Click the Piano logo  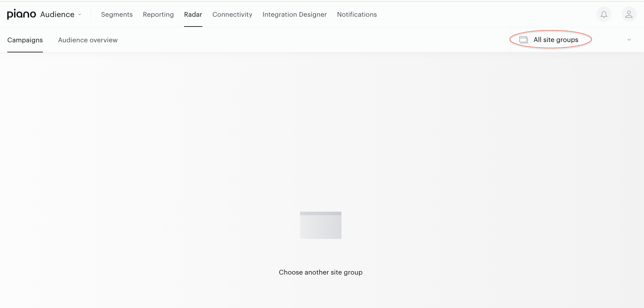21,14
